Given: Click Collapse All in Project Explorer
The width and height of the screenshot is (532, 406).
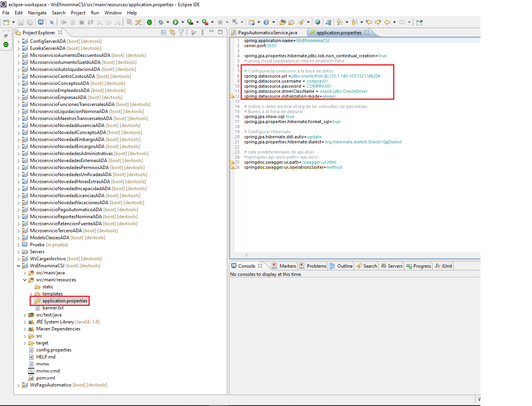Looking at the screenshot, I should point(164,33).
